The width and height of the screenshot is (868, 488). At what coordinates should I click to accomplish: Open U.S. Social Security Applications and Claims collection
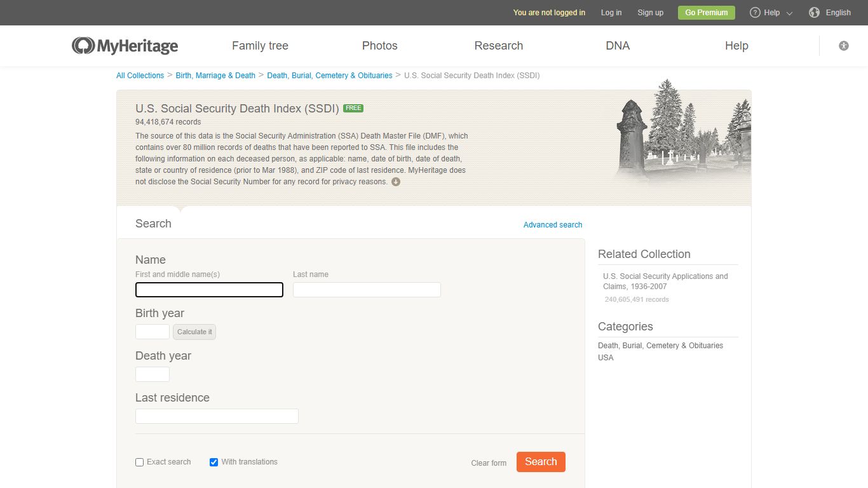(665, 281)
